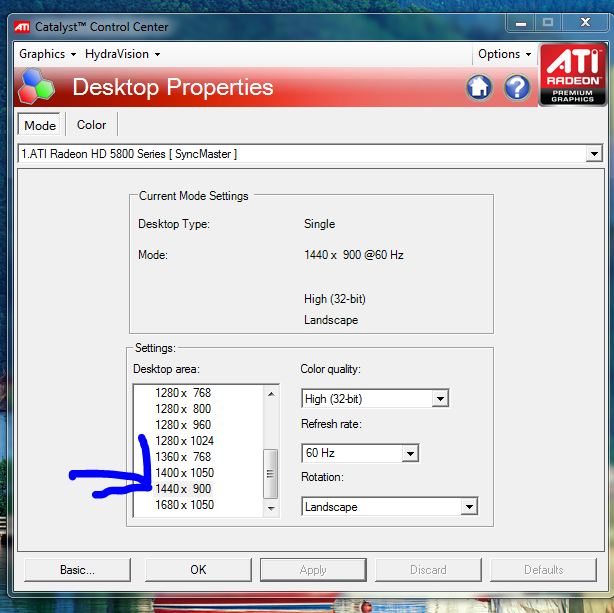Click the OK button
Image resolution: width=614 pixels, height=613 pixels.
click(198, 570)
